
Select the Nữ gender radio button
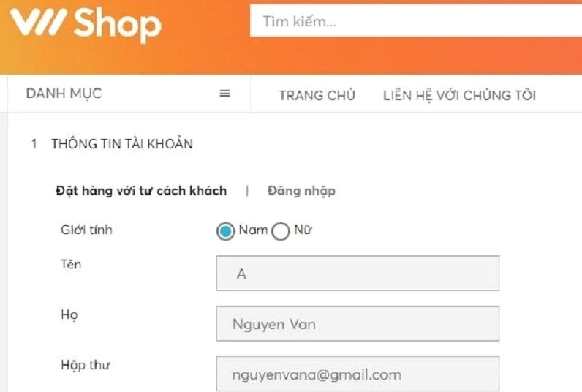tap(280, 231)
